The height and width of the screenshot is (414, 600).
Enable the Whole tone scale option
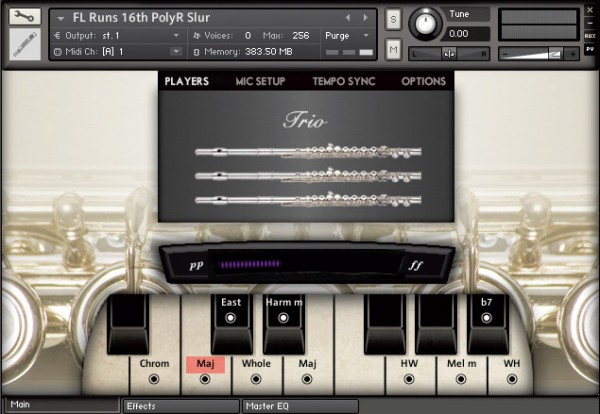256,381
